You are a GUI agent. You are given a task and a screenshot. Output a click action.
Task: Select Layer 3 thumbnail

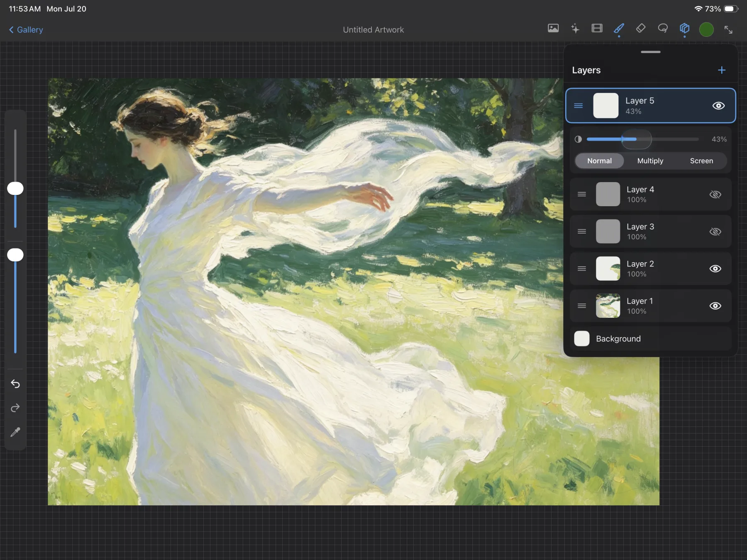click(x=608, y=231)
